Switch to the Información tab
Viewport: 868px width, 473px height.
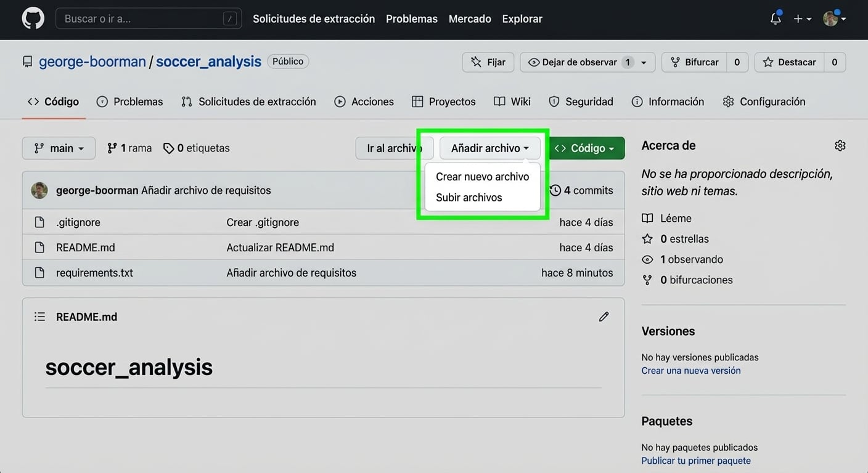(668, 102)
